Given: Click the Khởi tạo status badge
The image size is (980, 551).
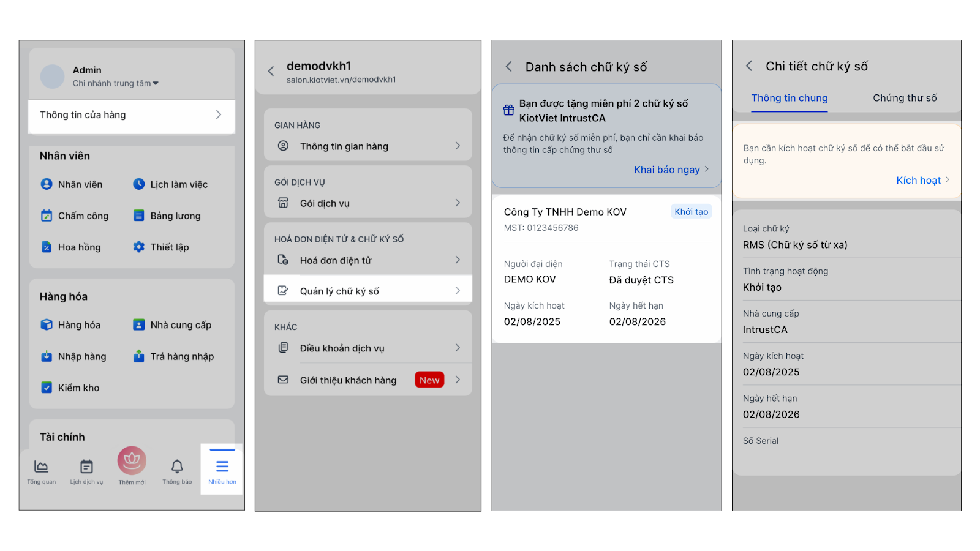Looking at the screenshot, I should click(x=691, y=212).
